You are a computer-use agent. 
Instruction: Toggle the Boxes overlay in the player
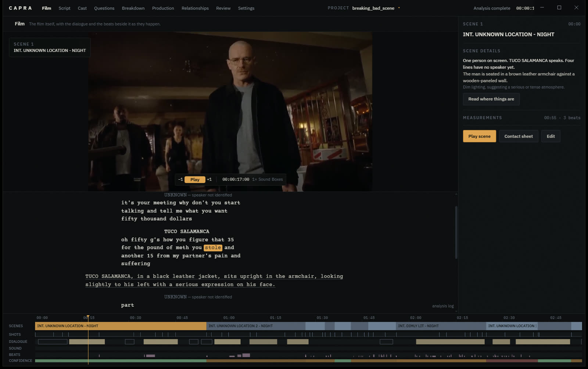click(277, 179)
